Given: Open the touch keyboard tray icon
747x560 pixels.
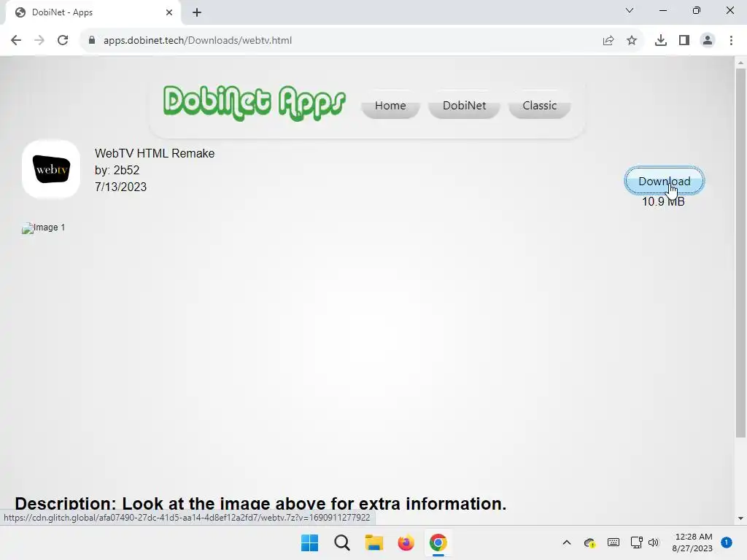Looking at the screenshot, I should [613, 542].
